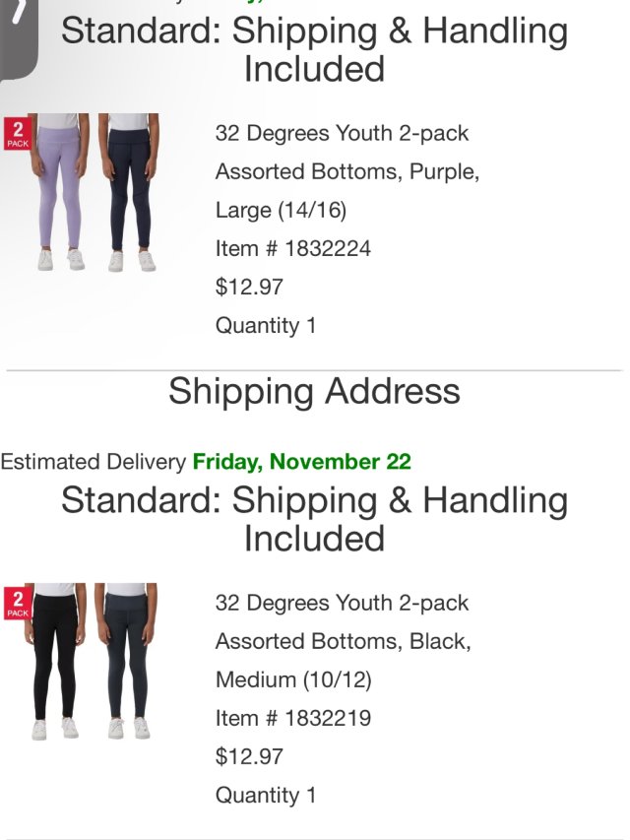Open the navy leggings image beside purple pair
630x840 pixels.
(129, 192)
